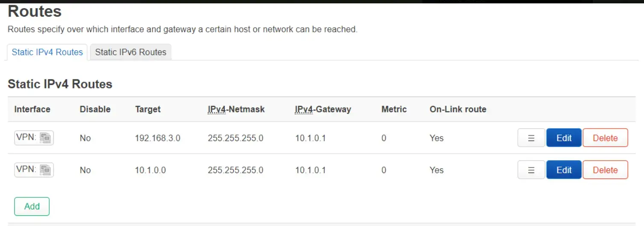Screen dimensions: 644x226
Task: Add a new static IPv4 route
Action: point(32,206)
